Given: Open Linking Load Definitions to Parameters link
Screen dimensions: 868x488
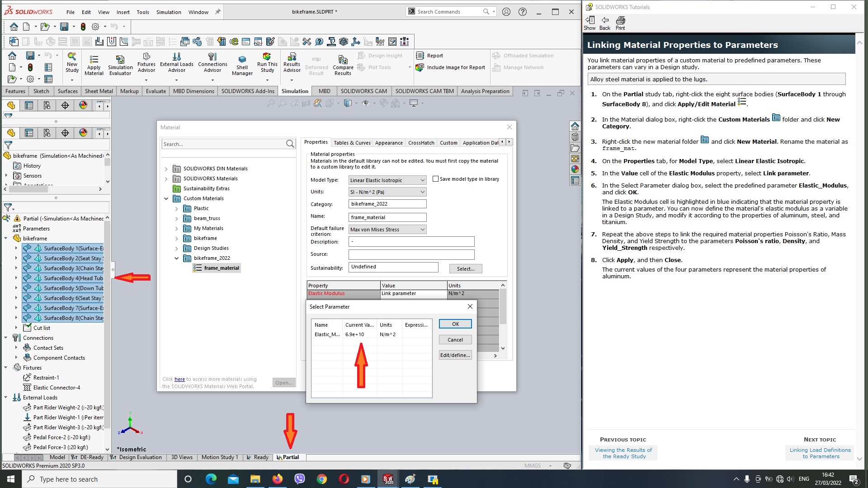Looking at the screenshot, I should tap(820, 453).
